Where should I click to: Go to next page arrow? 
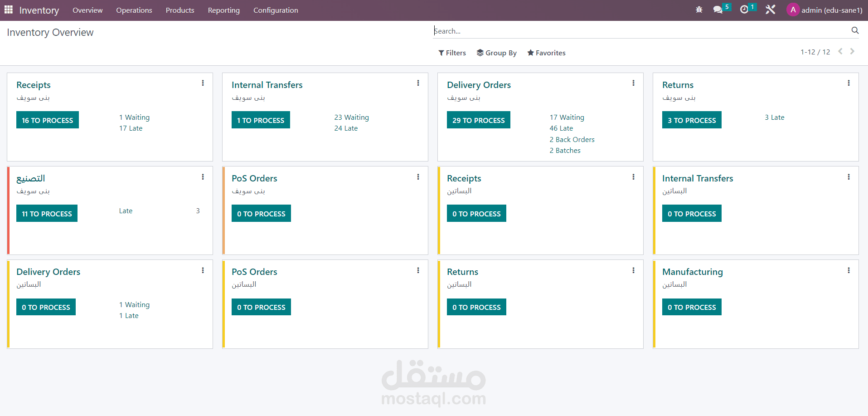click(852, 51)
